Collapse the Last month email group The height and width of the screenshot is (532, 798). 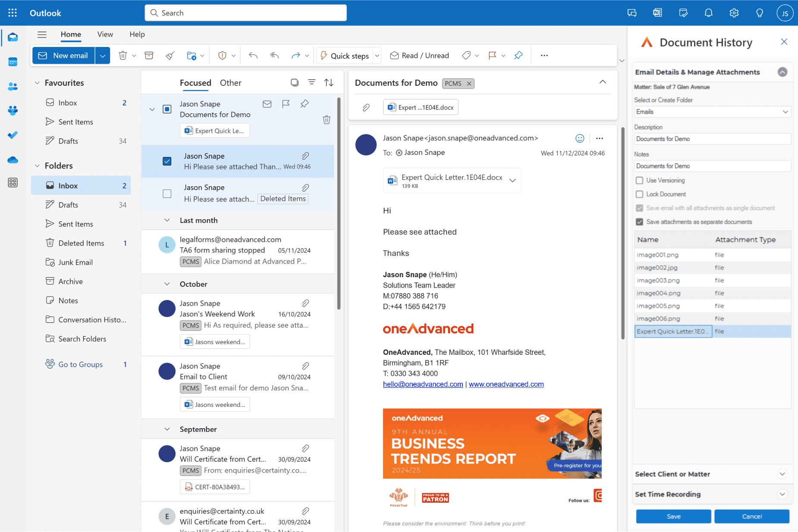(167, 220)
